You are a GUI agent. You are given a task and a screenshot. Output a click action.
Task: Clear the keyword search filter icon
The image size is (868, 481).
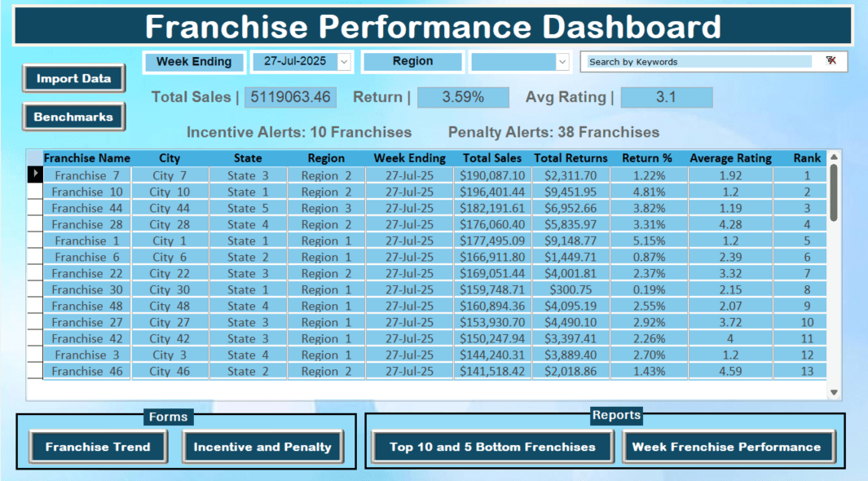(x=831, y=61)
